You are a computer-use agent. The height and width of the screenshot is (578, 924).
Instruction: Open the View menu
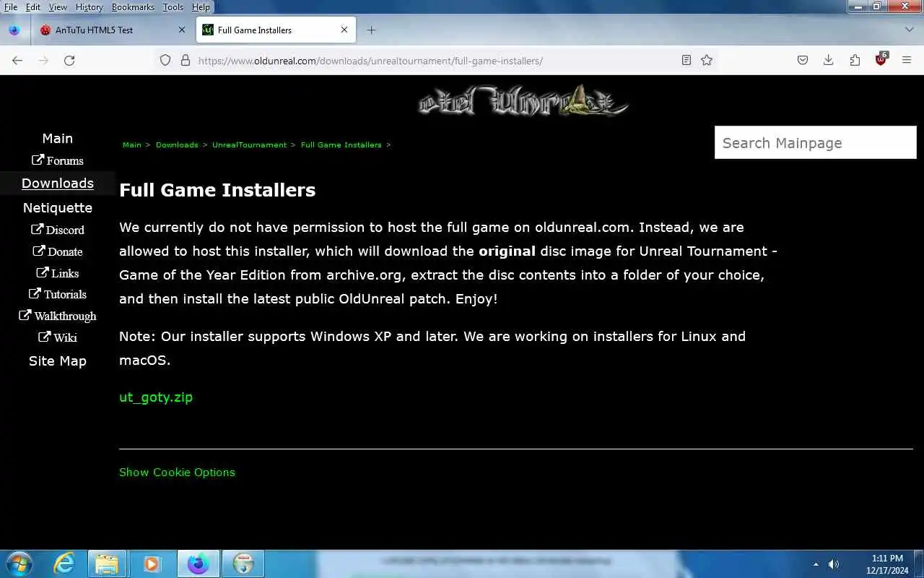58,7
